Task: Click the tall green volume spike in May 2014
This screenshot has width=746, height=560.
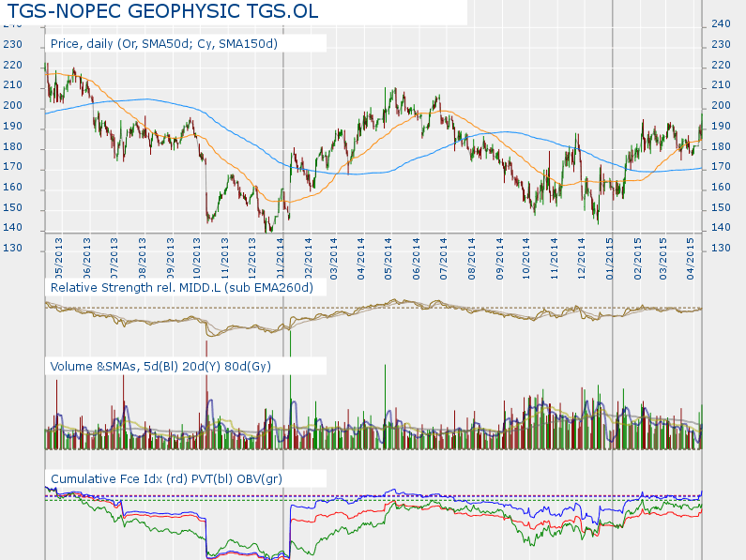Action: pyautogui.click(x=385, y=407)
